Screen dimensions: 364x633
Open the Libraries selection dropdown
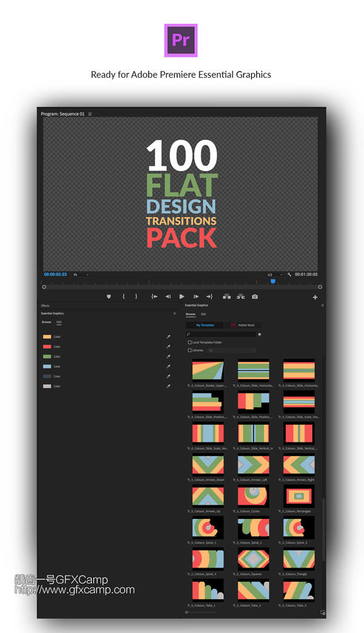[x=231, y=350]
